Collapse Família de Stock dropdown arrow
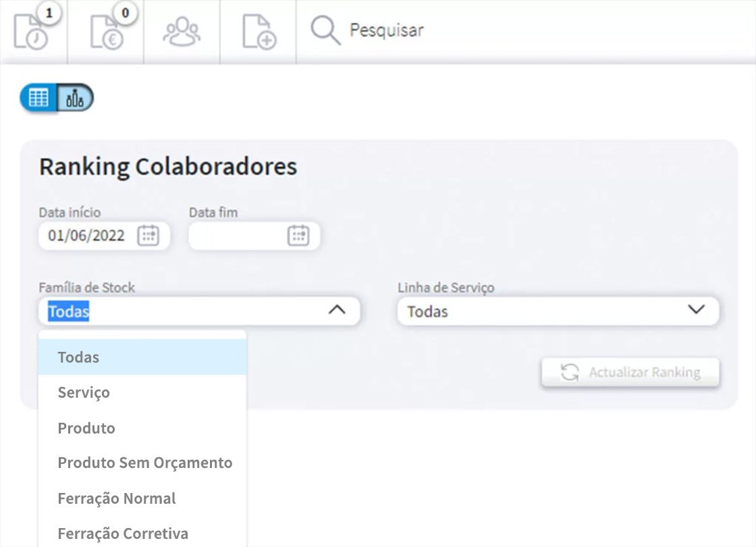The width and height of the screenshot is (756, 547). [336, 311]
